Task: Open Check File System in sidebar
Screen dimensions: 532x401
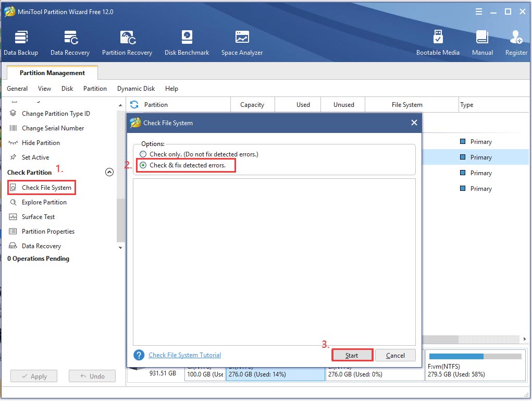Action: click(41, 188)
